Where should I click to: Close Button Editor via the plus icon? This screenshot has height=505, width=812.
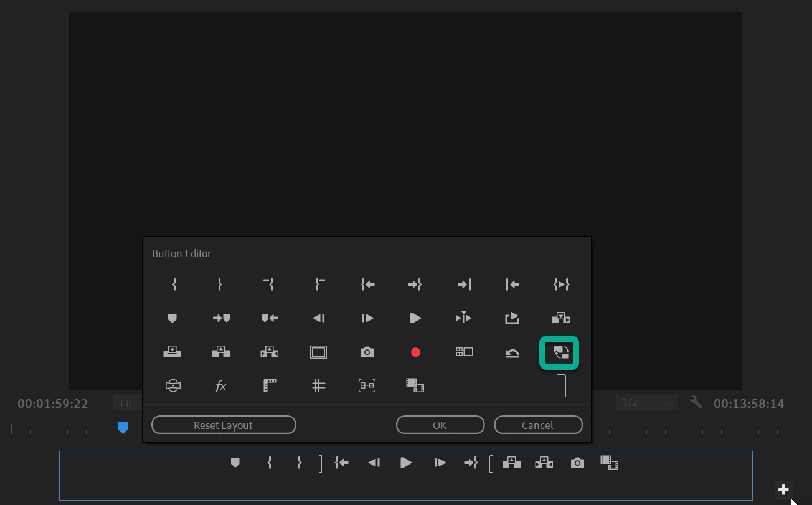tap(784, 489)
